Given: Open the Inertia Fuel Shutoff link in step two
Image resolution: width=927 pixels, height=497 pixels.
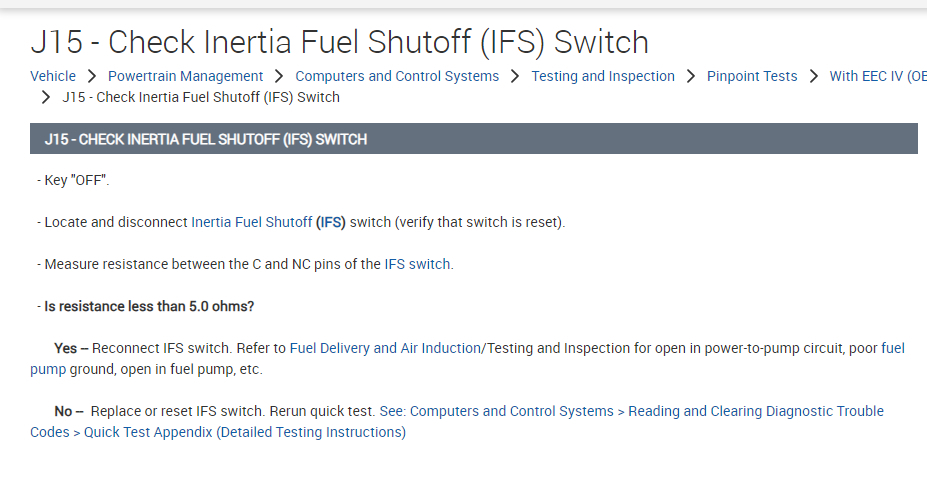Looking at the screenshot, I should [251, 222].
